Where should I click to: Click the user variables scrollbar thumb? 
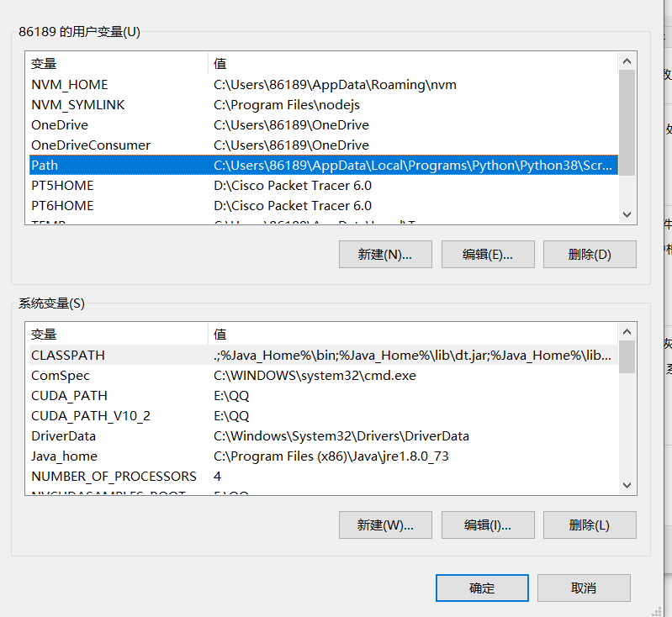click(x=627, y=123)
